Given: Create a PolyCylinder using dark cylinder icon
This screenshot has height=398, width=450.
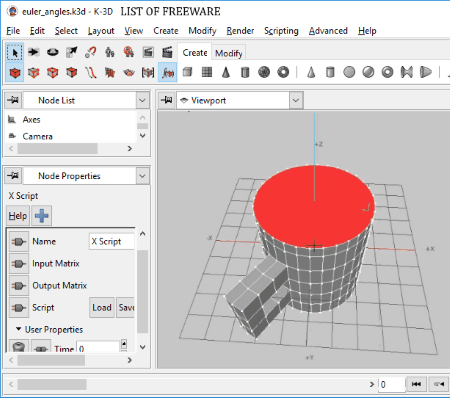Looking at the screenshot, I should pyautogui.click(x=245, y=72).
